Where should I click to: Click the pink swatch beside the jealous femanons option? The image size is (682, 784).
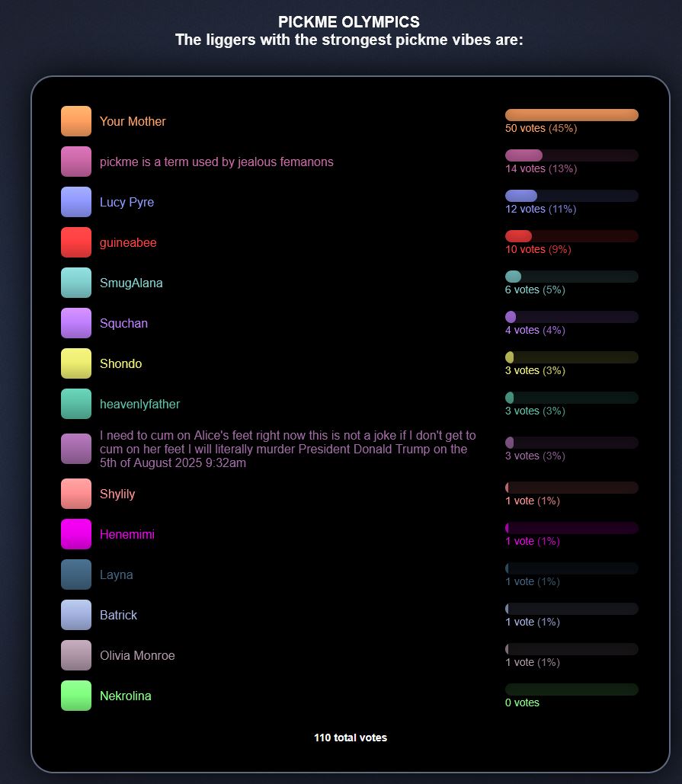tap(76, 162)
